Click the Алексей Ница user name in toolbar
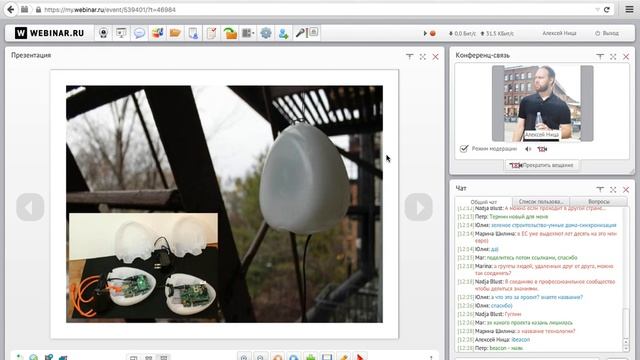The image size is (640, 360). [559, 33]
